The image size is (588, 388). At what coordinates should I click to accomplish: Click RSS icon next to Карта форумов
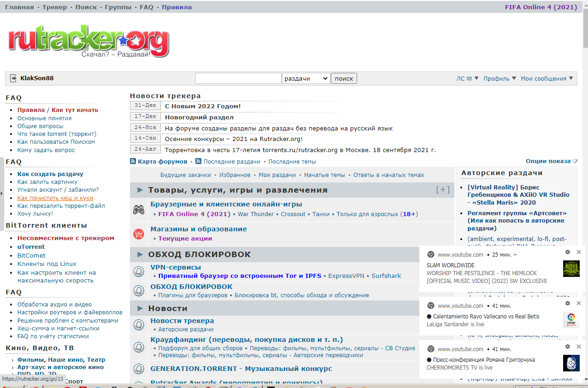point(133,161)
